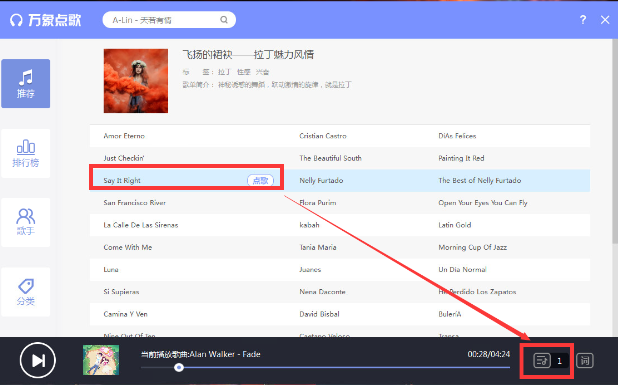Image resolution: width=618 pixels, height=385 pixels.
Task: Open the queued songs playlist icon
Action: [x=542, y=360]
